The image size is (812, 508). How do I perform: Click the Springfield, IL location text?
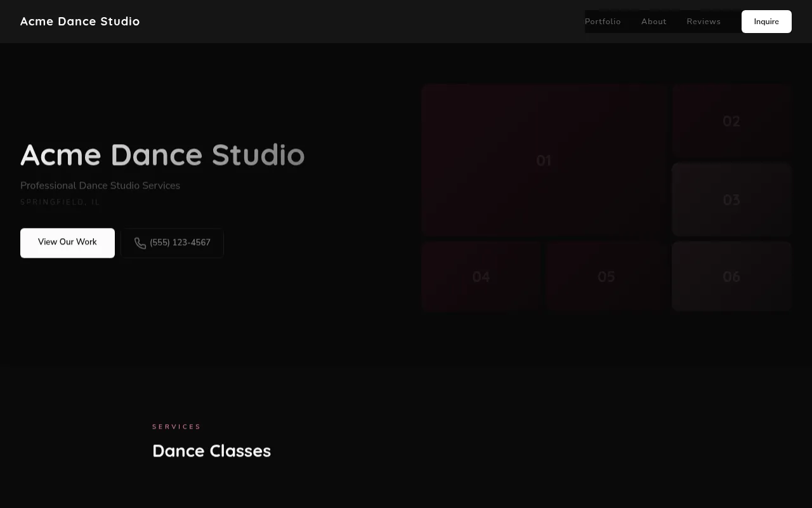point(60,202)
